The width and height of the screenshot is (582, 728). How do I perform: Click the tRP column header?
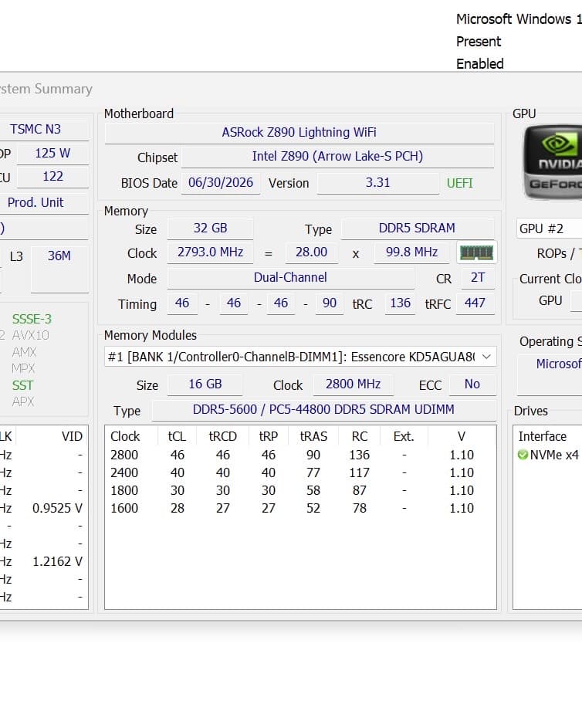(269, 436)
